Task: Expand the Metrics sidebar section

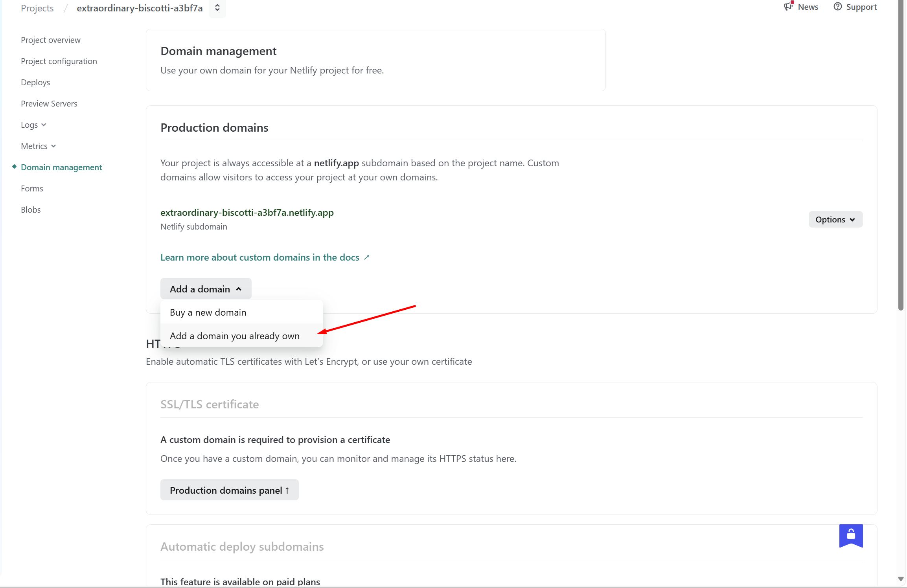Action: [x=38, y=146]
